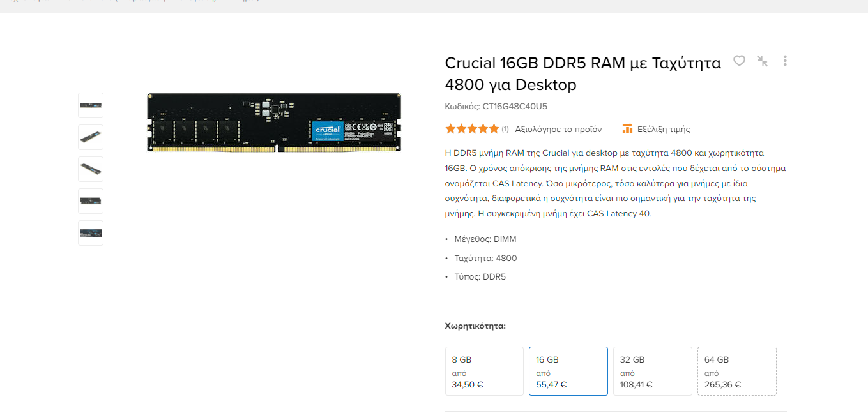Click the product description paragraph
868x413 pixels.
(x=615, y=183)
